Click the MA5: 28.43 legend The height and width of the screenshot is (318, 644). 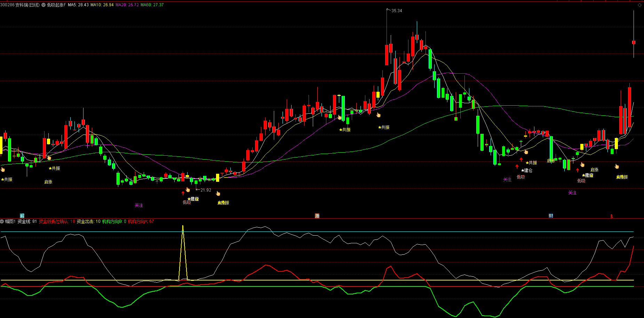coord(78,5)
